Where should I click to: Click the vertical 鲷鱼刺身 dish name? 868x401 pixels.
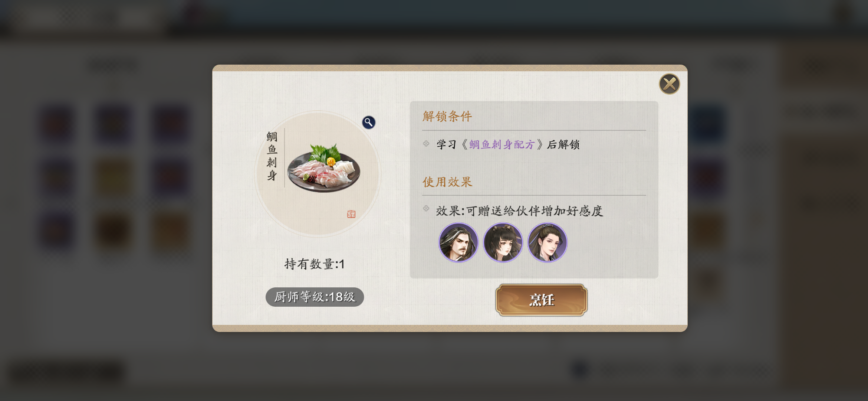[x=272, y=156]
